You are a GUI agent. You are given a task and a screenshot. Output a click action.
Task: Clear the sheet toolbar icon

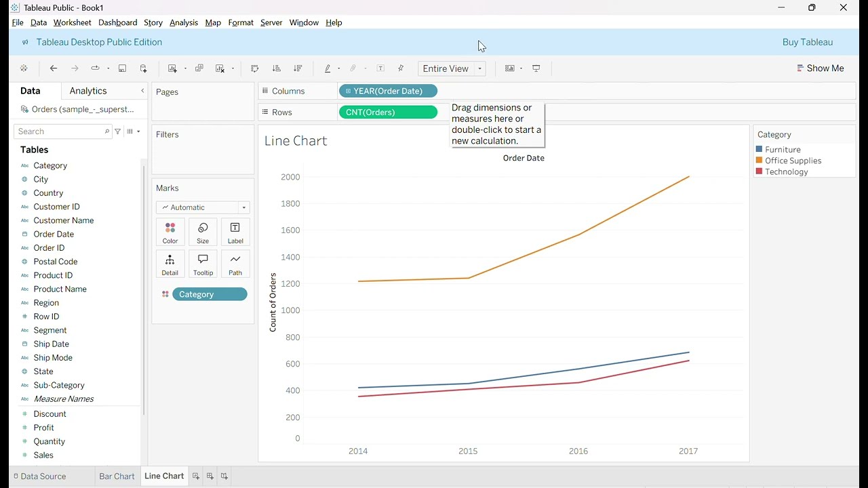pos(220,68)
